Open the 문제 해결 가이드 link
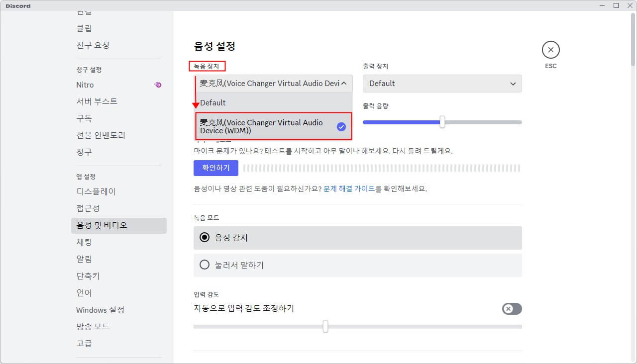Screen dimensions: 637x364 tap(349, 189)
